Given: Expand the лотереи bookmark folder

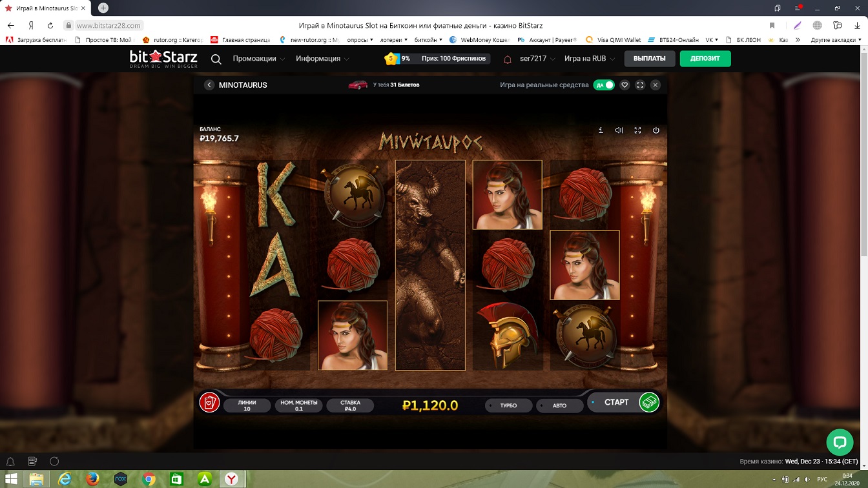Looking at the screenshot, I should pos(393,40).
